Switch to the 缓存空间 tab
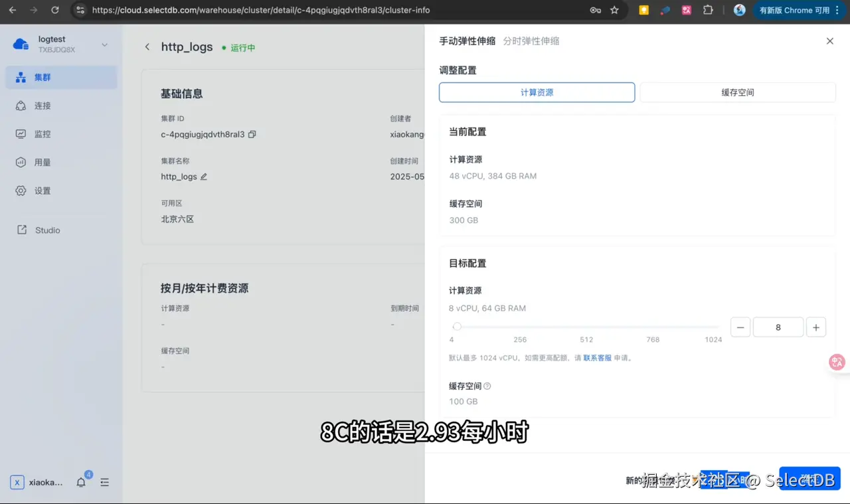 (x=737, y=92)
